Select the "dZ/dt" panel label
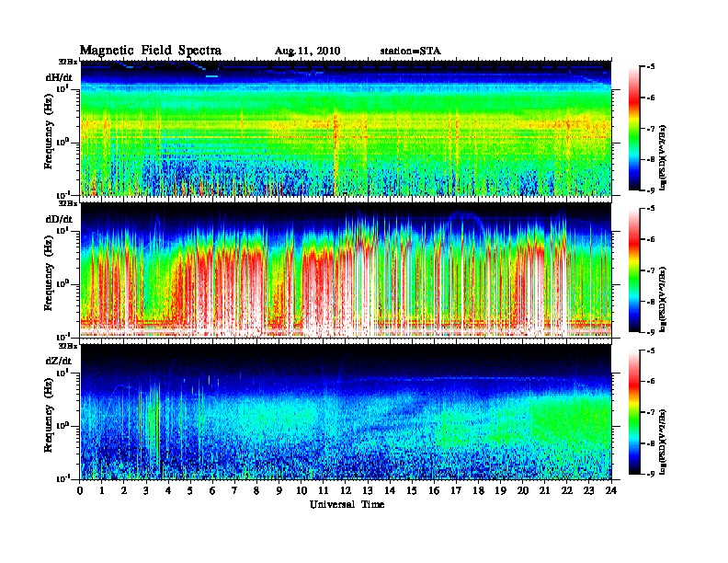This screenshot has height=563, width=728. [x=59, y=361]
